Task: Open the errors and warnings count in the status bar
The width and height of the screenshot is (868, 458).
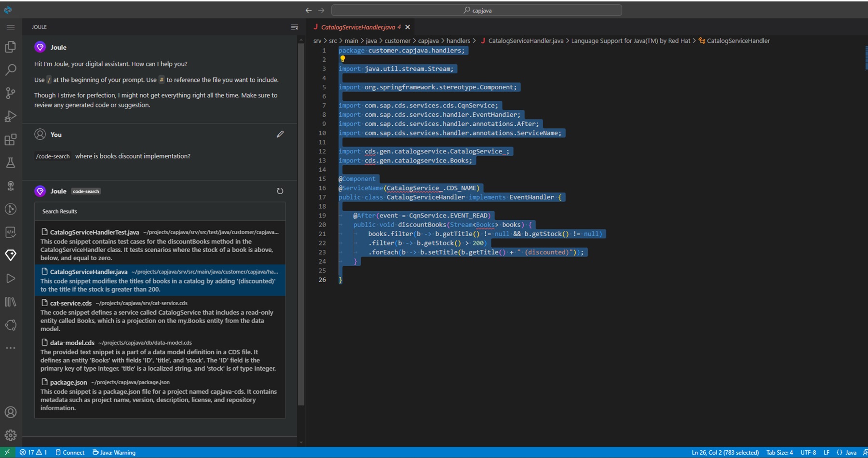Action: coord(33,452)
